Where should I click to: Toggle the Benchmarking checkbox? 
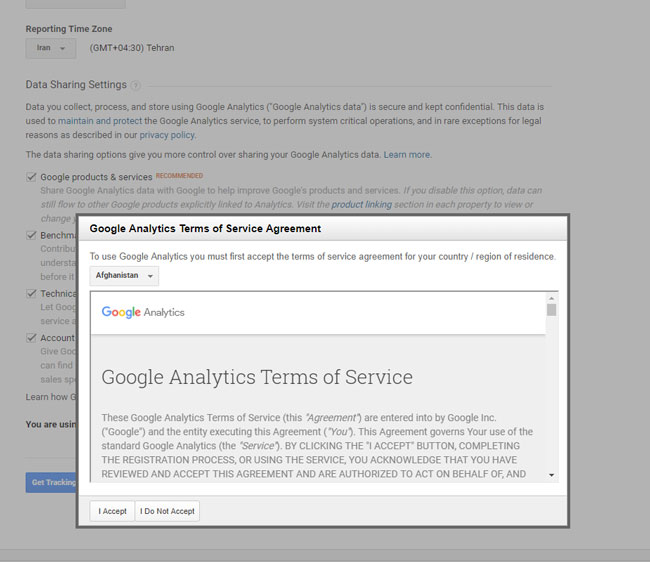(x=32, y=235)
